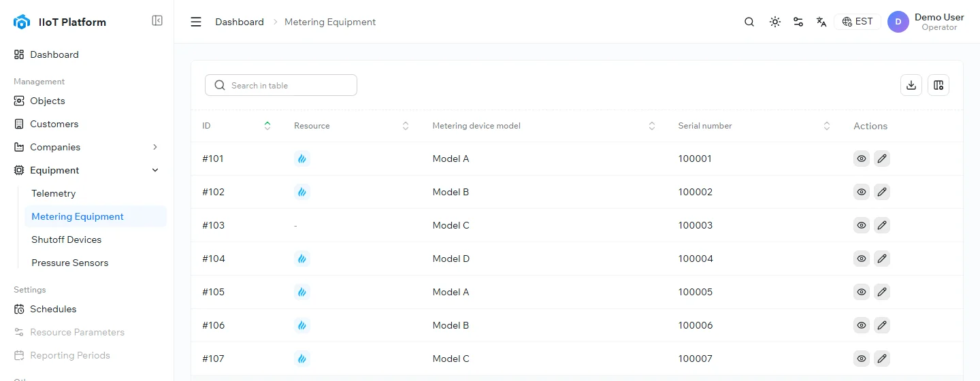980x381 pixels.
Task: Click the water resource icon in row #102
Action: (x=302, y=192)
